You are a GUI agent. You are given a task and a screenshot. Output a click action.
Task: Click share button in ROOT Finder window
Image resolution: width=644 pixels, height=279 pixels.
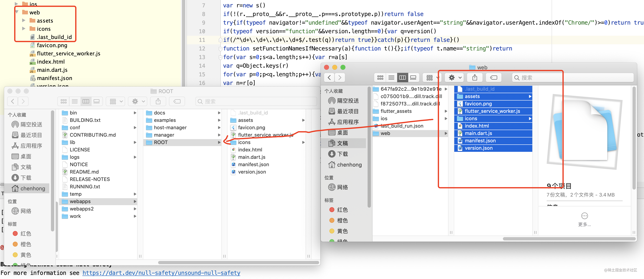[x=158, y=101]
